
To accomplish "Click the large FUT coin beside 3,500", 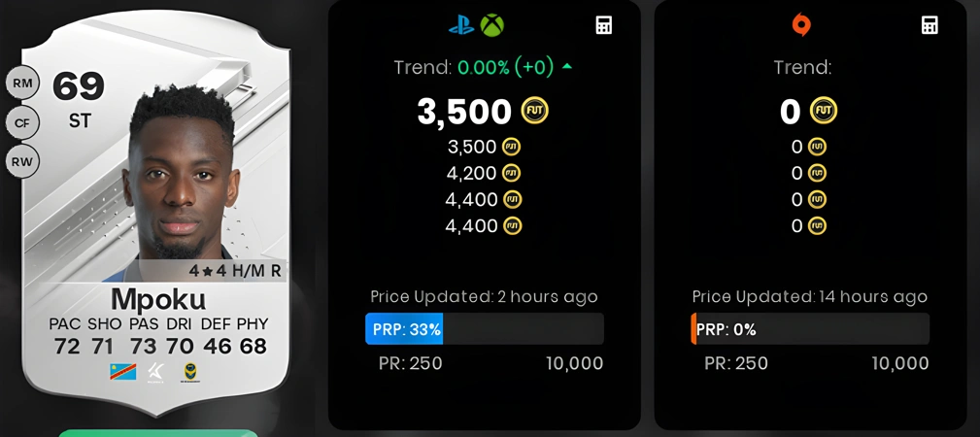I will [x=534, y=111].
